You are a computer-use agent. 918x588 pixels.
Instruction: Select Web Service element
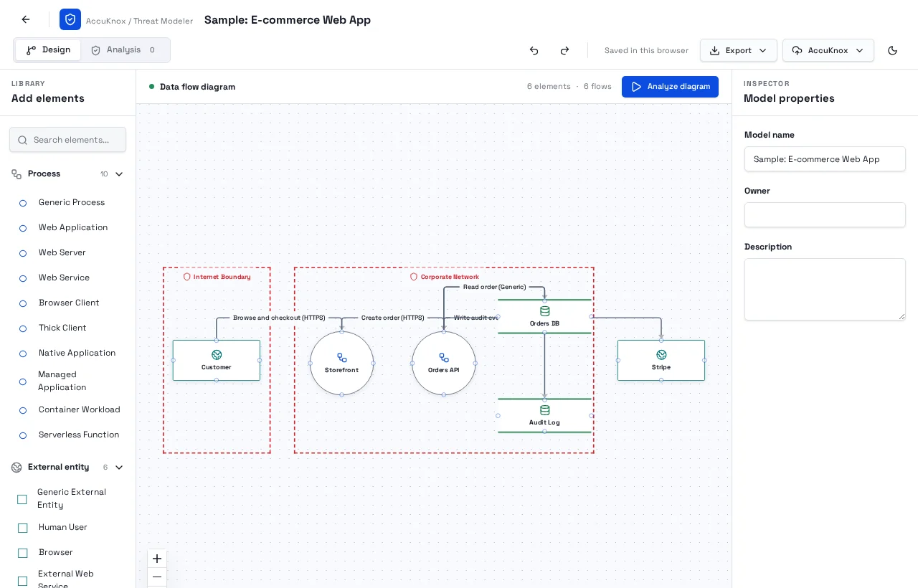(68, 278)
